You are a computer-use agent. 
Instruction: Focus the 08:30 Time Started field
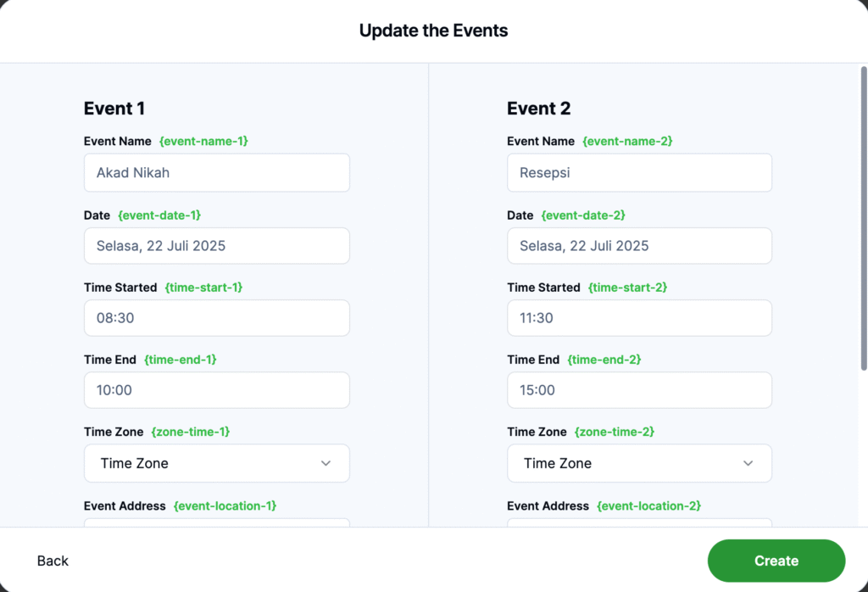[216, 318]
